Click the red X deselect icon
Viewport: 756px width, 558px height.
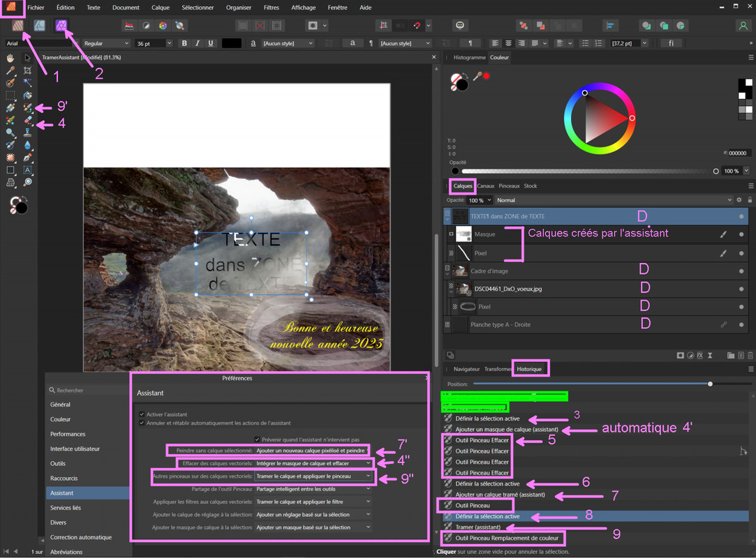(x=260, y=26)
